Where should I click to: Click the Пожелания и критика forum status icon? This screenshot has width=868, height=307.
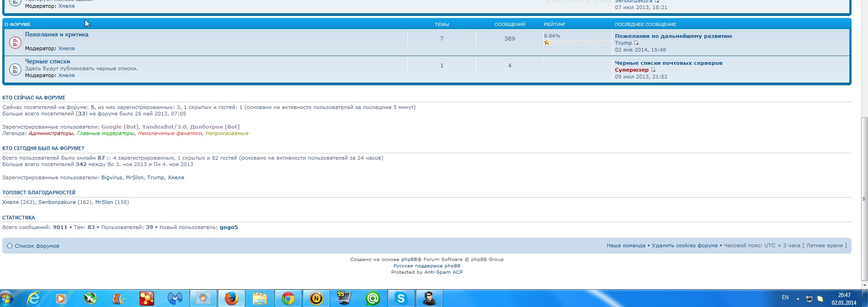[15, 42]
